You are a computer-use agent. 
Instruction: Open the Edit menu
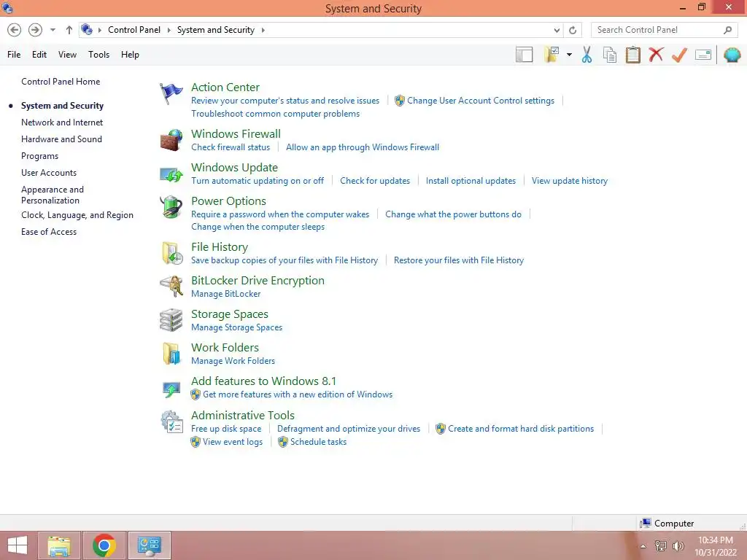[39, 55]
